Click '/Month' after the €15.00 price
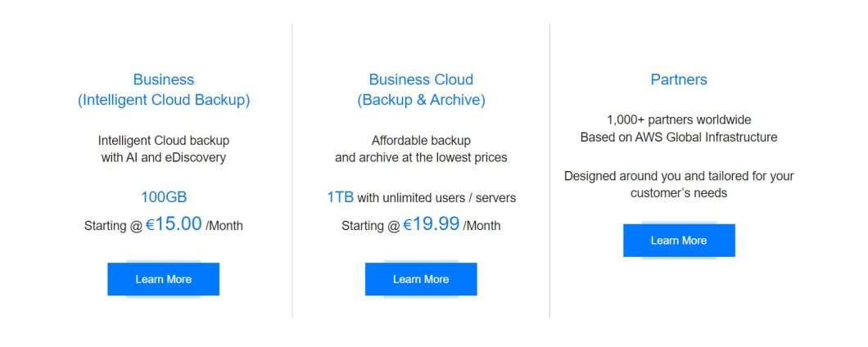868x347 pixels. tap(224, 226)
